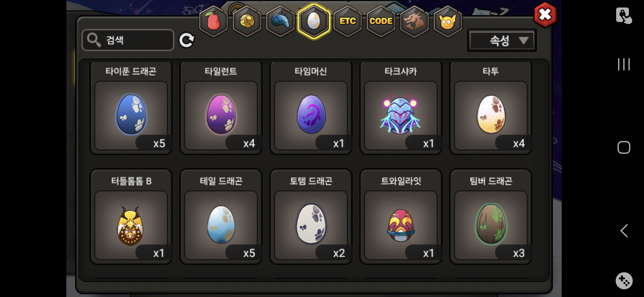Expand the 속성 attribute dropdown

coord(502,41)
